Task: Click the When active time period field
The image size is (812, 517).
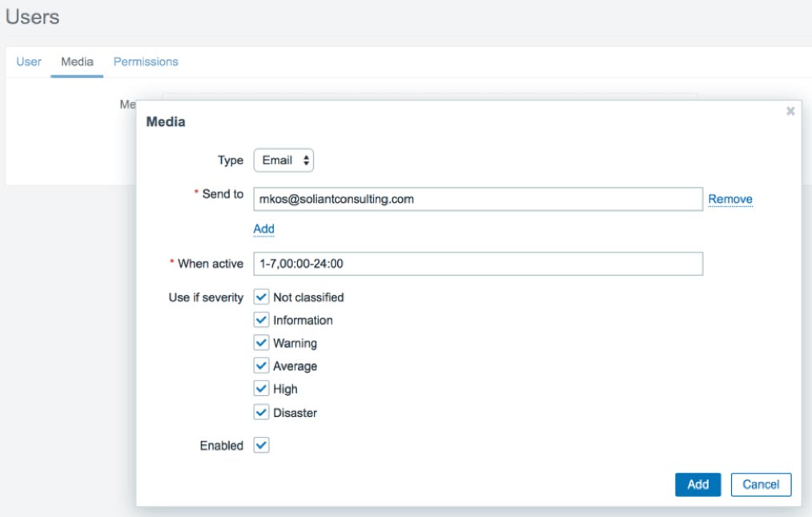Action: pyautogui.click(x=478, y=264)
